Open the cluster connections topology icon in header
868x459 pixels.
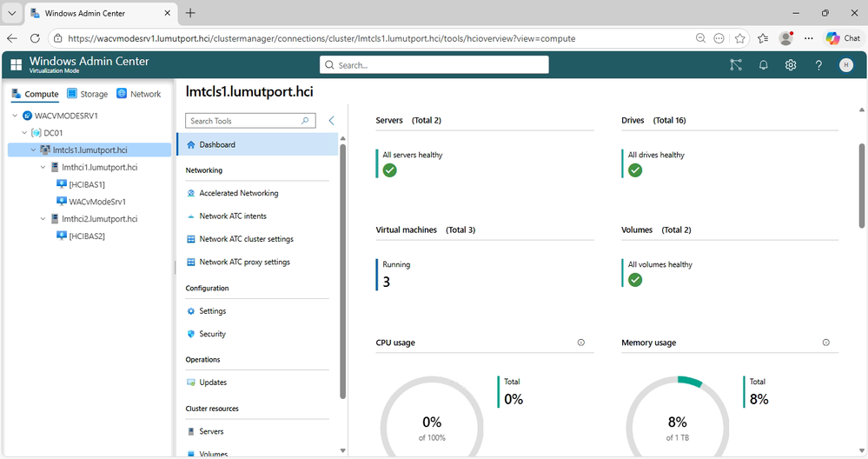point(735,65)
